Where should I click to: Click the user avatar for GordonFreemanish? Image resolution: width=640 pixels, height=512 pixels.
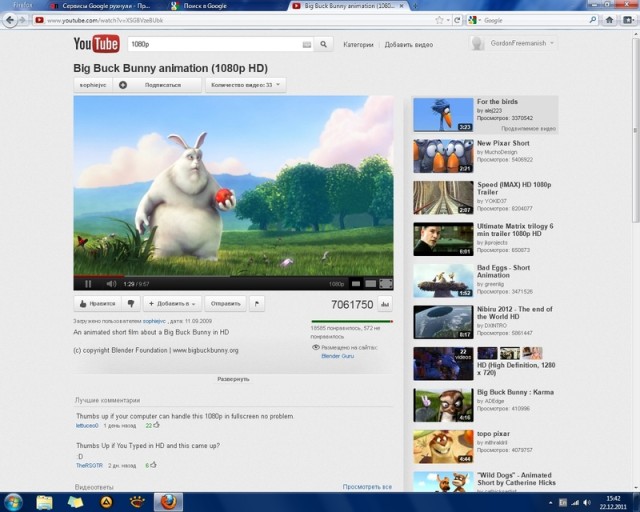pos(477,43)
